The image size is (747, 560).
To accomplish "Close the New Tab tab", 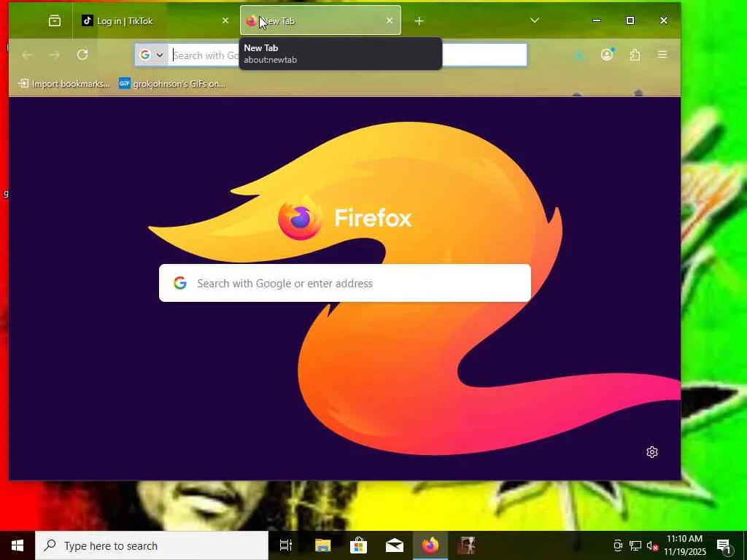I will (x=390, y=20).
